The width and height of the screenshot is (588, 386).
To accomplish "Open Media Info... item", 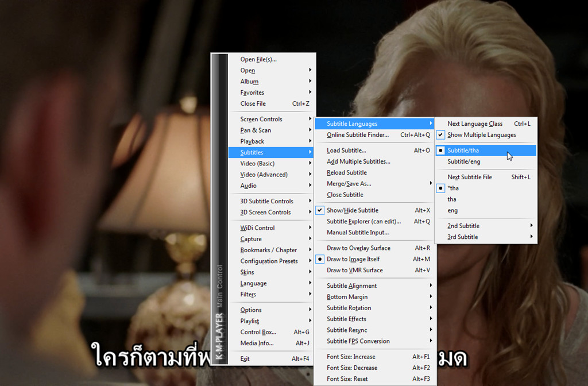I will coord(271,343).
